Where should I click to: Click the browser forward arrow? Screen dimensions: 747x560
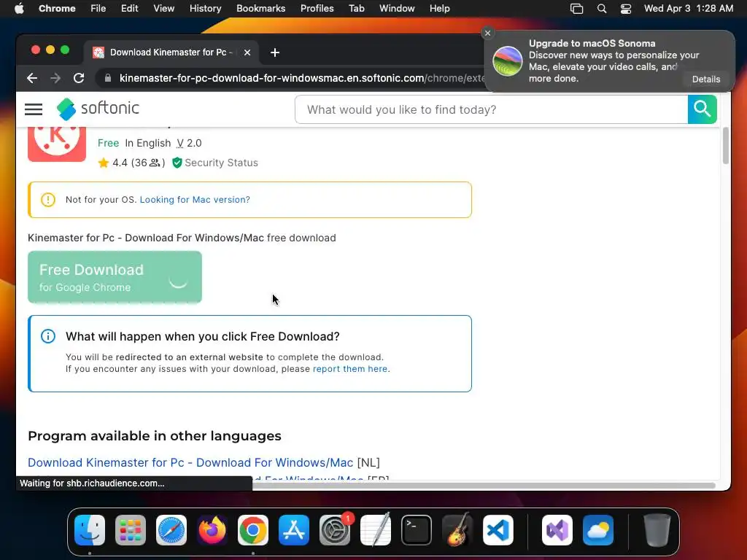tap(55, 78)
